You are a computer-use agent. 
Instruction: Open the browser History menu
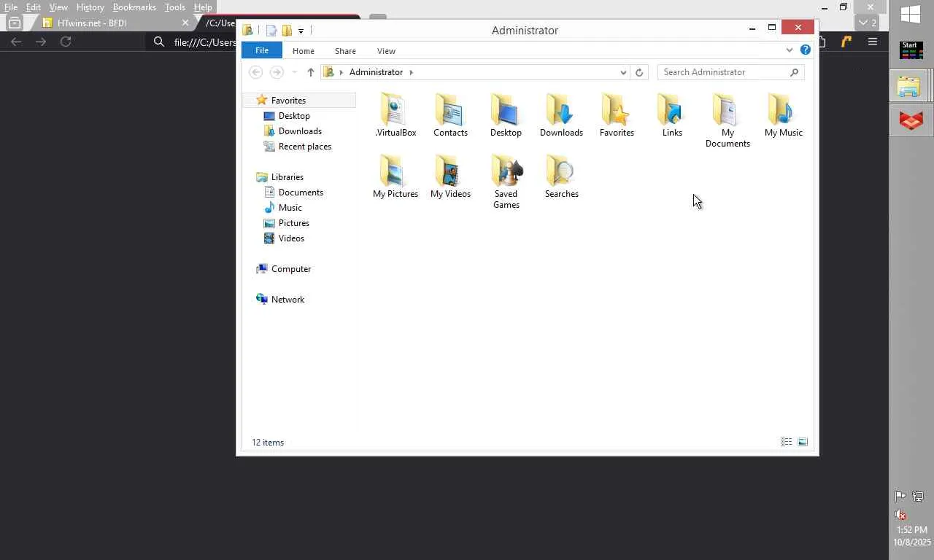click(90, 7)
